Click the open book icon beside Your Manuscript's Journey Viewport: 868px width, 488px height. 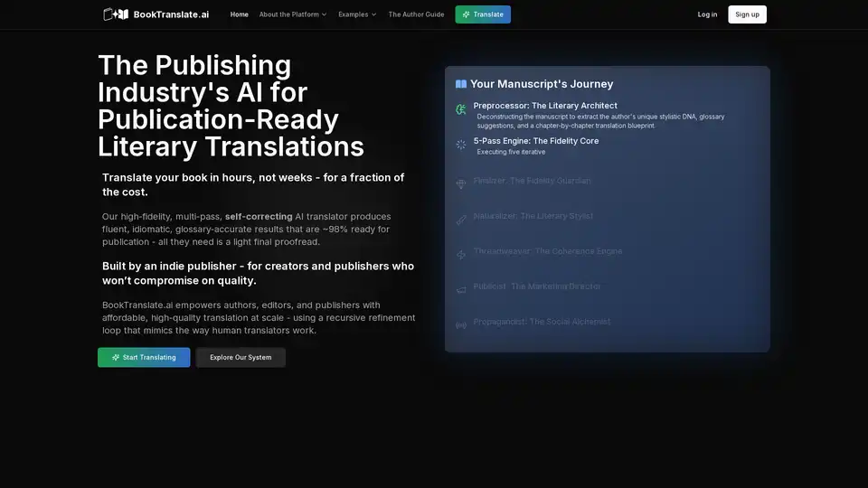(461, 84)
